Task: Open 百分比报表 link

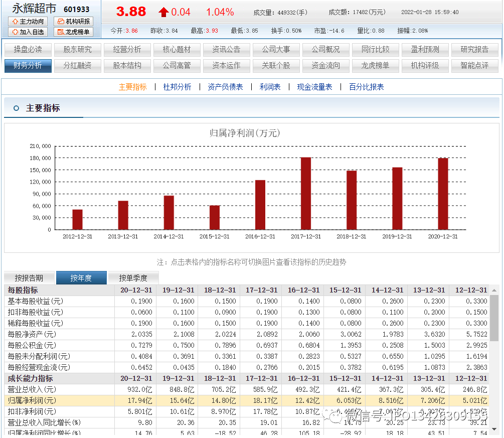Action: point(367,87)
